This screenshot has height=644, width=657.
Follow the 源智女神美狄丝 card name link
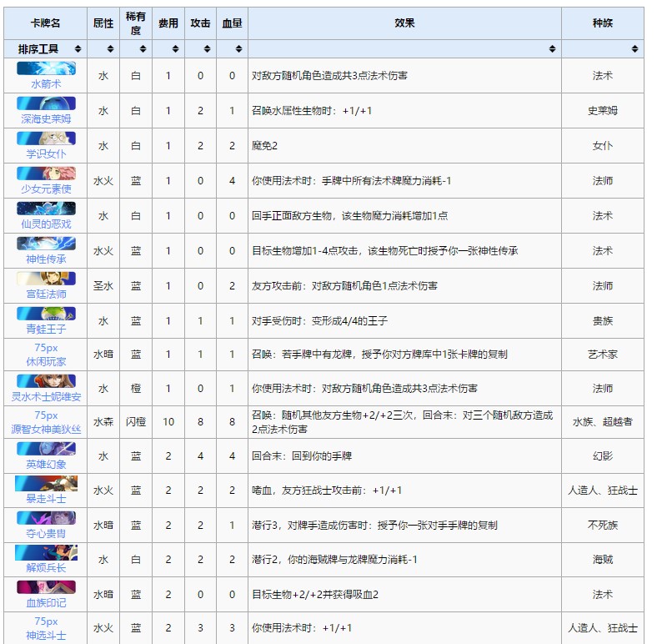46,430
